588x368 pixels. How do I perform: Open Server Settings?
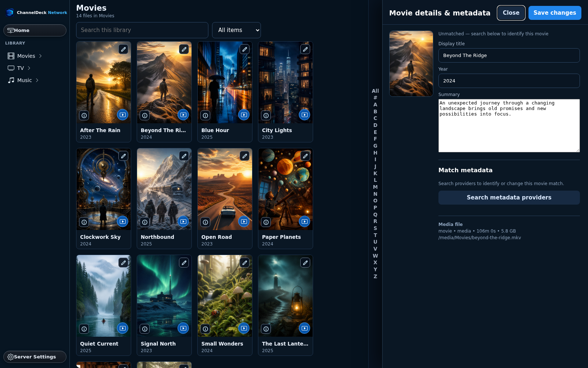35,357
